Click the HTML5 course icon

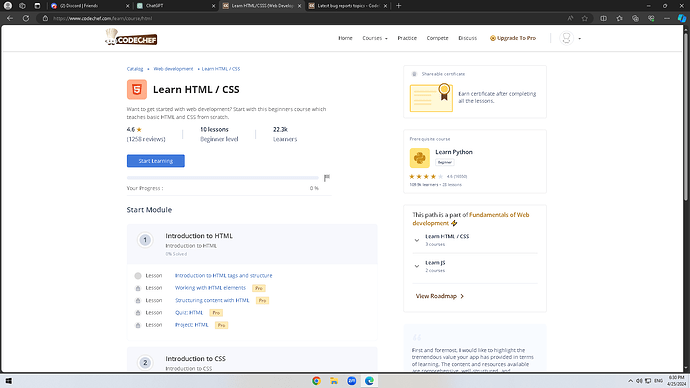(x=136, y=89)
